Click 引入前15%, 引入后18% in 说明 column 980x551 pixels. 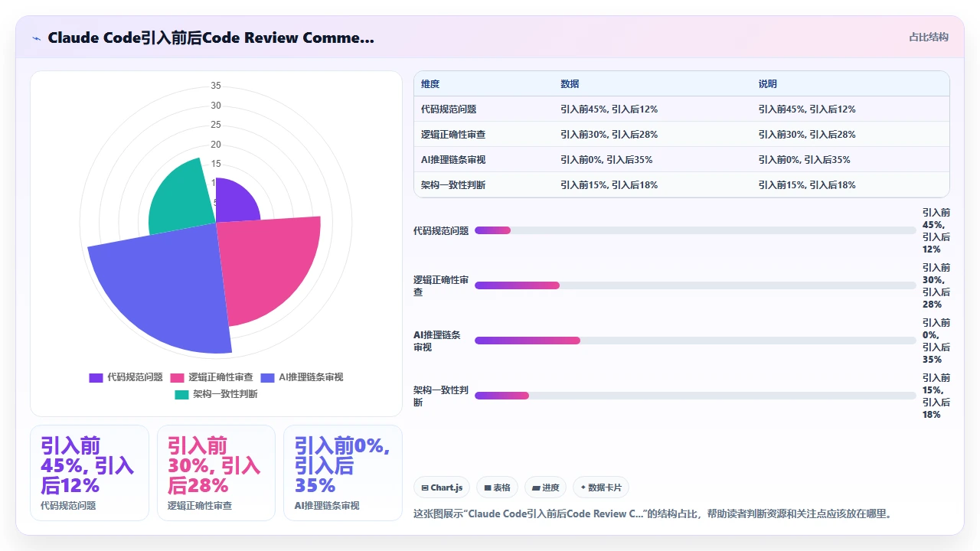[x=807, y=185]
